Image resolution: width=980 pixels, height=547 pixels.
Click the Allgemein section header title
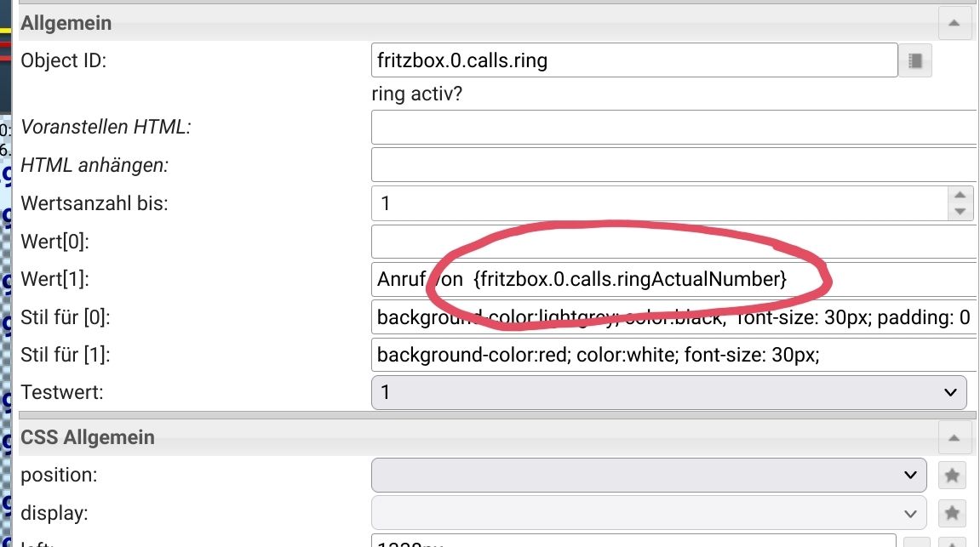tap(66, 23)
